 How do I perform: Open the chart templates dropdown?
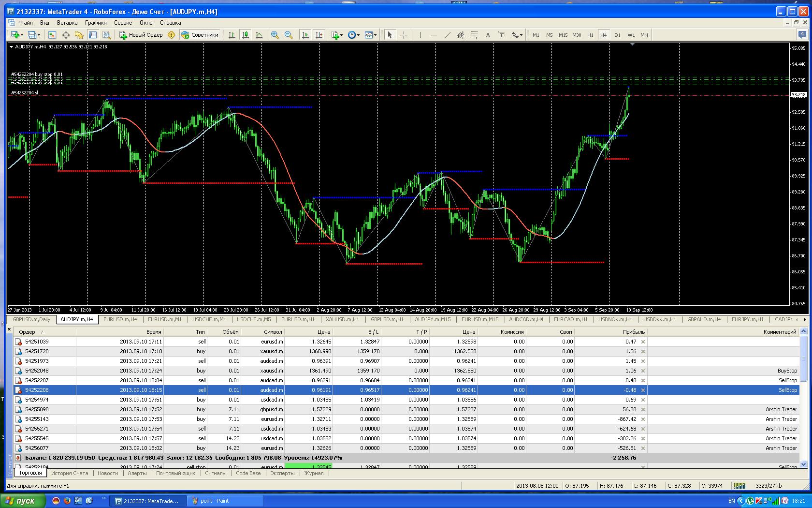coord(371,35)
